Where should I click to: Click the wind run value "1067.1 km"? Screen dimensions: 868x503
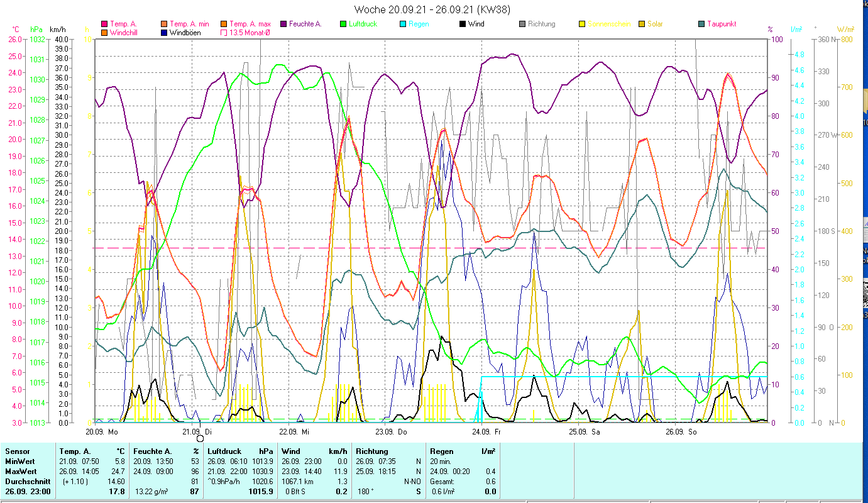[x=299, y=482]
